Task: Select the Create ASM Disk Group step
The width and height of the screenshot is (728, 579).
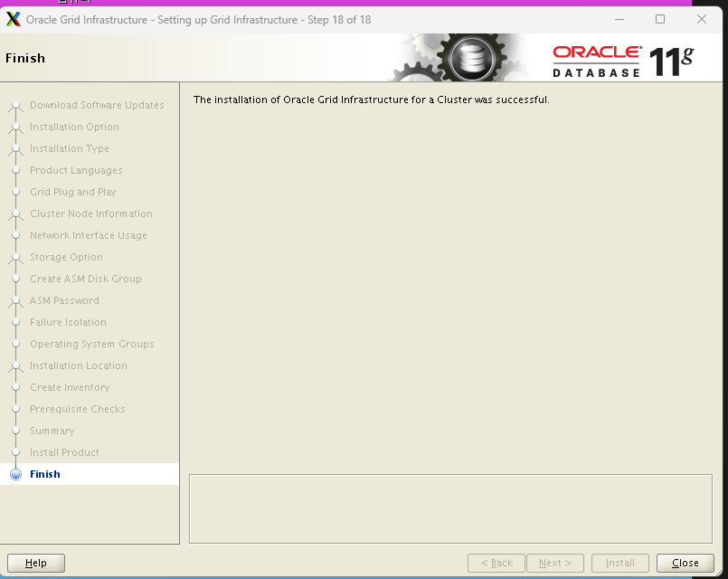Action: tap(85, 279)
